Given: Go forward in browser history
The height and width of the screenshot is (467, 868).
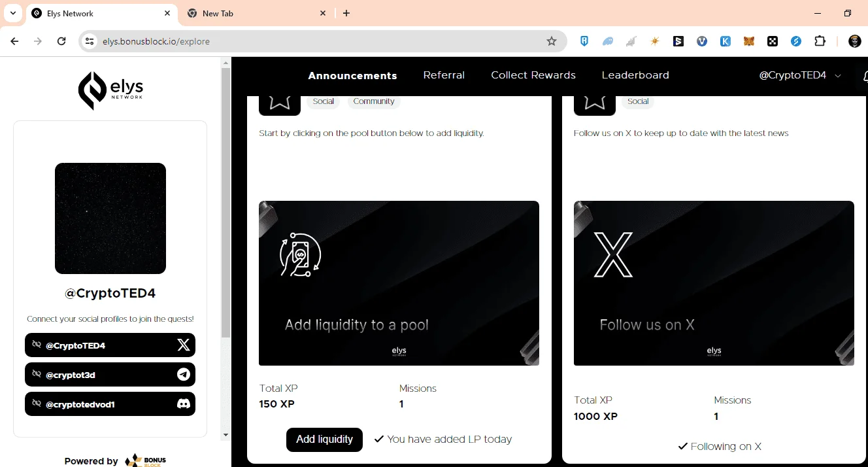Looking at the screenshot, I should [38, 41].
